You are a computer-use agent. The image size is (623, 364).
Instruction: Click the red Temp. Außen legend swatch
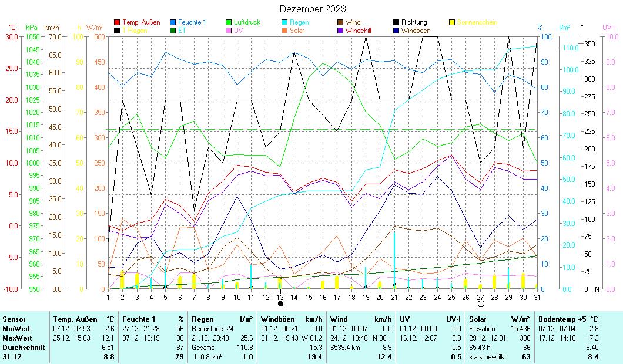point(117,23)
